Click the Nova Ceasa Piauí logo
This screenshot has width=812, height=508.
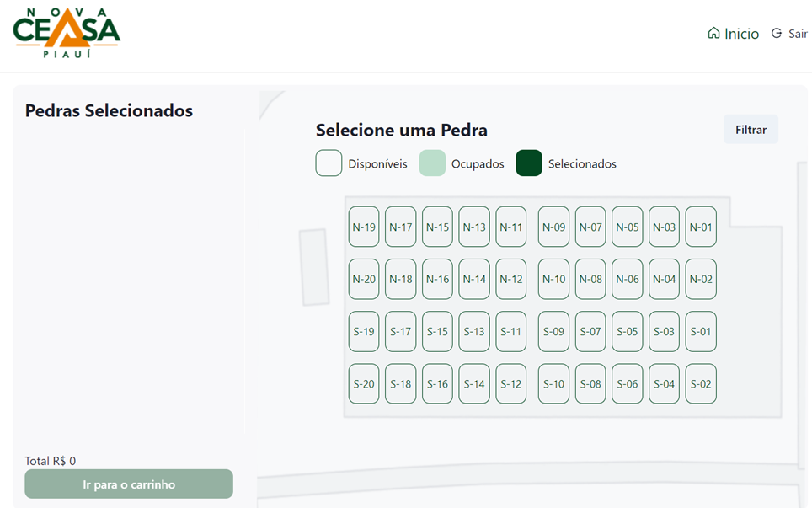coord(67,34)
